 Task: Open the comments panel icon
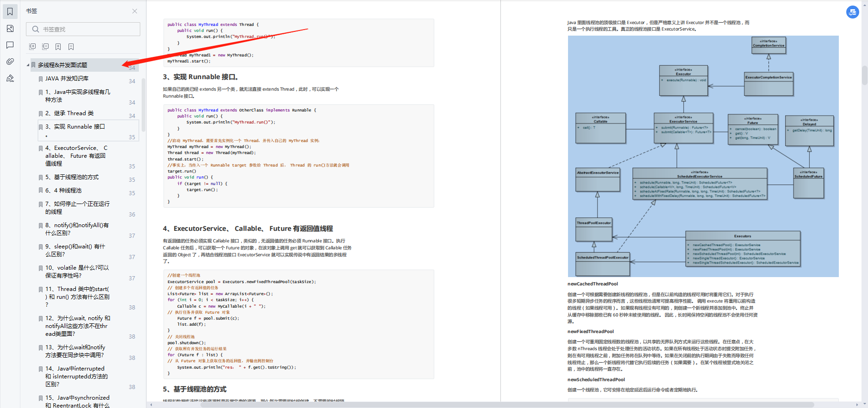[10, 45]
